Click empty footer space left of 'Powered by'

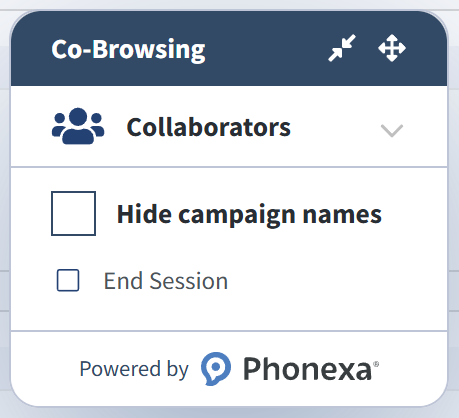point(45,369)
